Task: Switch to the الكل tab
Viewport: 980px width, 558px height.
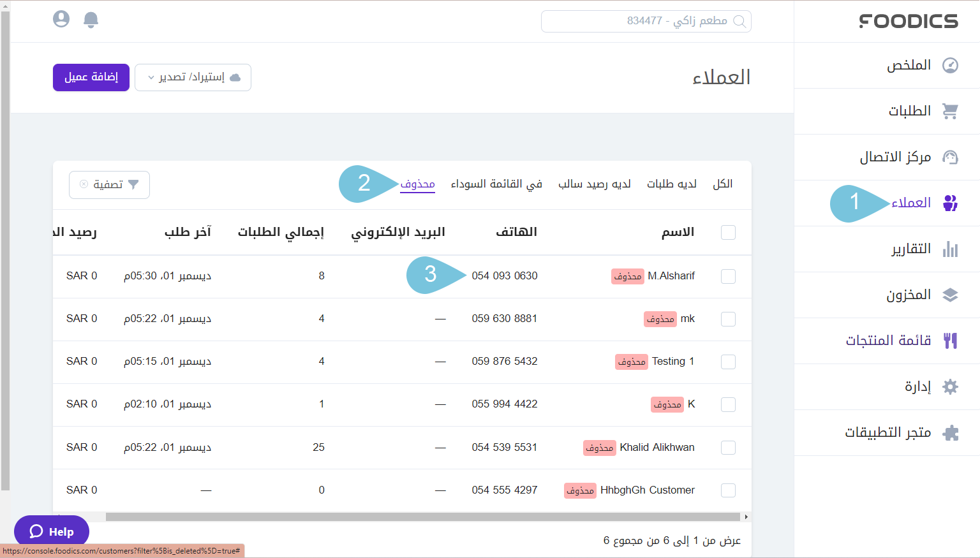Action: [722, 184]
